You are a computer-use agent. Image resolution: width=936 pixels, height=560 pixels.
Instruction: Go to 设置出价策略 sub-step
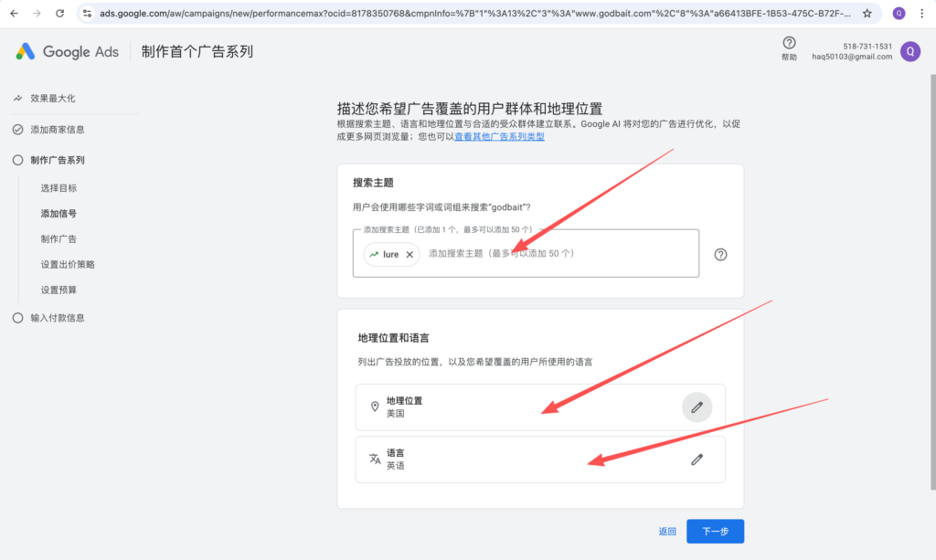67,264
